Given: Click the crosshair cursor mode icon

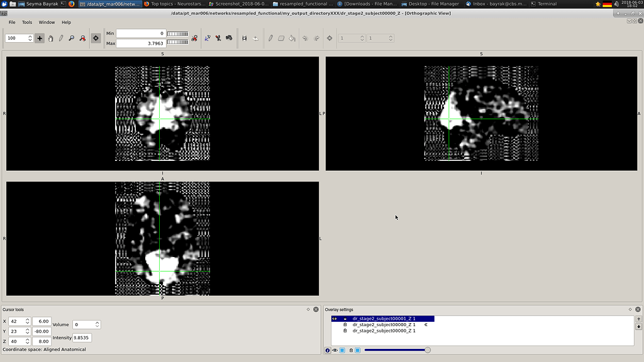Looking at the screenshot, I should point(95,38).
